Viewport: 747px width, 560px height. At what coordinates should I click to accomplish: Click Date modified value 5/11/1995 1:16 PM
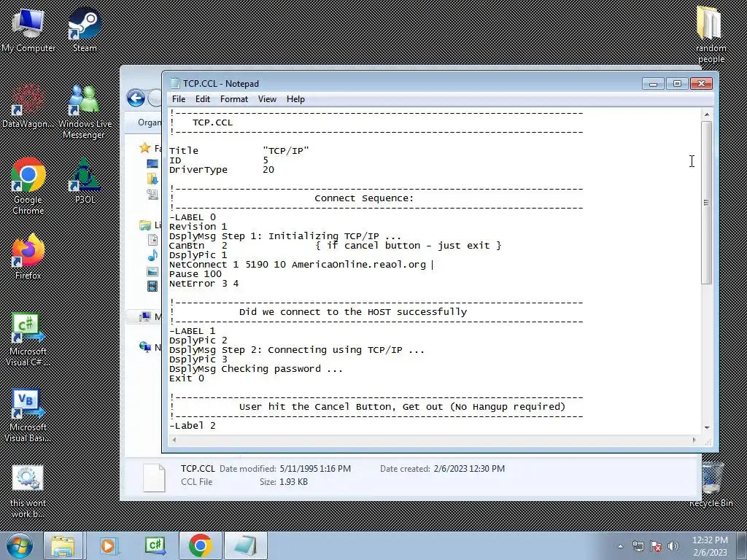tap(315, 469)
